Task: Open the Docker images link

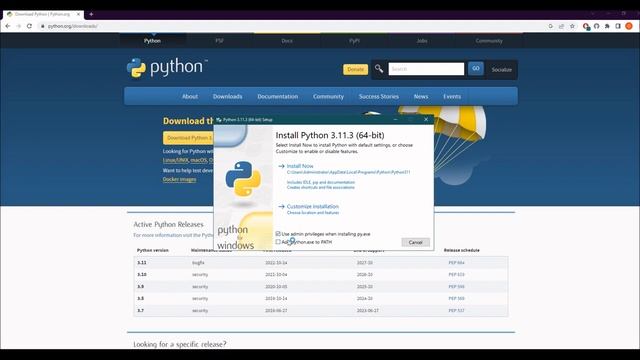Action: [x=179, y=179]
